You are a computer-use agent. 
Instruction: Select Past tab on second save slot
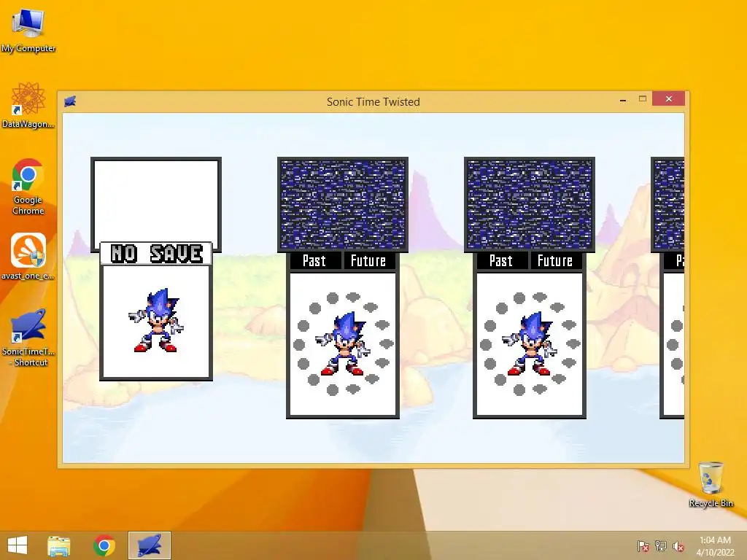click(x=314, y=261)
